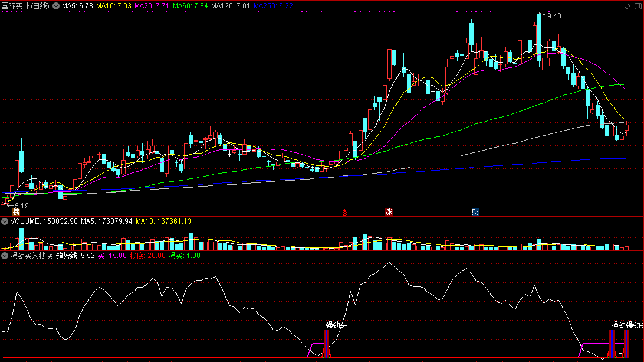Click the magenta MA20: 7.71 label
This screenshot has height=362, width=644.
(152, 6)
